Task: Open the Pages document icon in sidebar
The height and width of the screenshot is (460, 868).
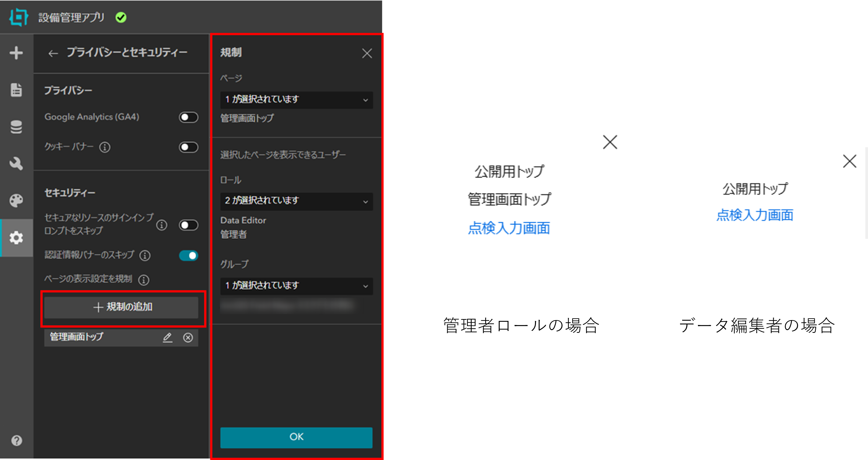Action: point(16,90)
